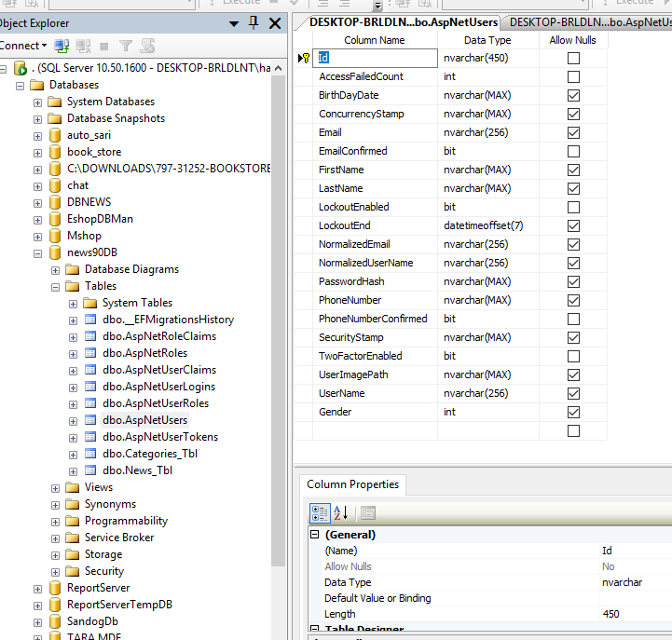Click the news90DB database cylinder icon
The height and width of the screenshot is (640, 672).
pyautogui.click(x=55, y=252)
